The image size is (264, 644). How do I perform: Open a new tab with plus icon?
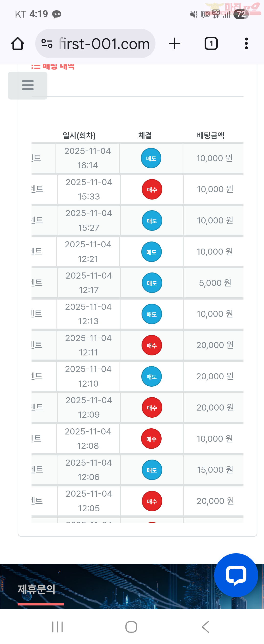[x=174, y=44]
